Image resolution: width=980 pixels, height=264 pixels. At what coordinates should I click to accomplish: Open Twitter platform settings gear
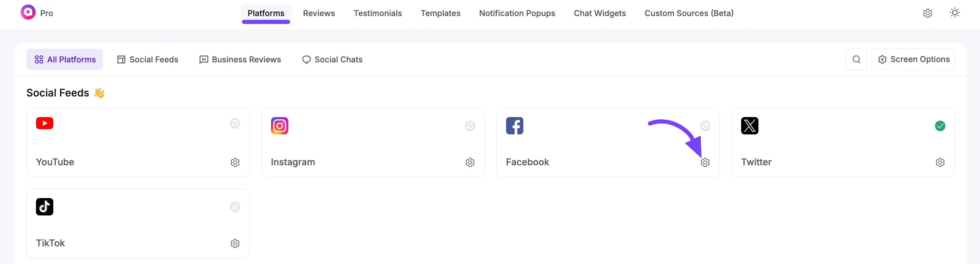pyautogui.click(x=940, y=162)
